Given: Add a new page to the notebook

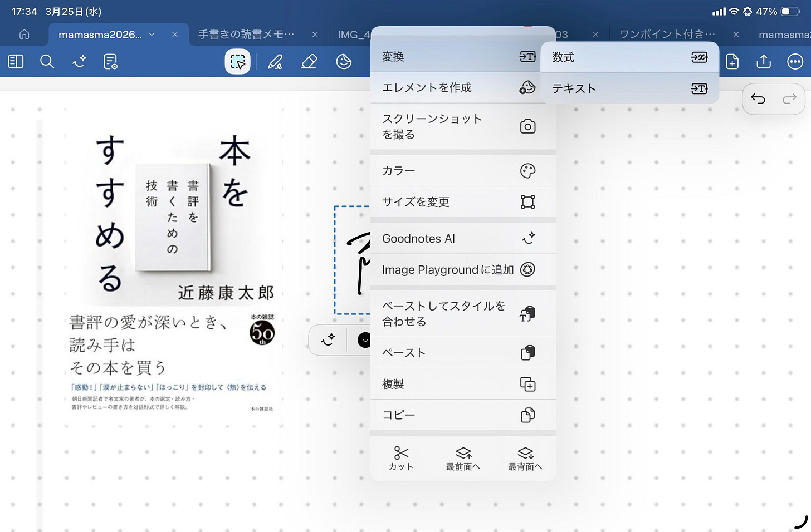Looking at the screenshot, I should (732, 62).
